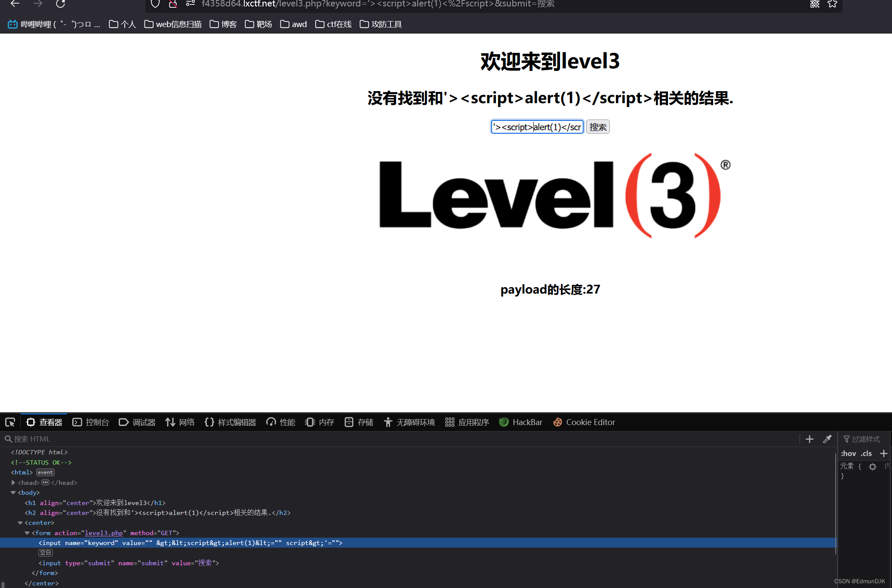Click the bookmark star in the address bar
Image resolution: width=892 pixels, height=588 pixels.
click(x=833, y=4)
